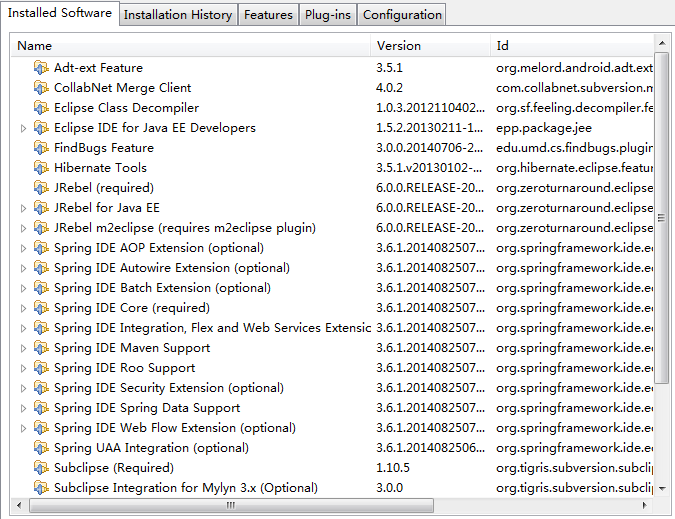675x519 pixels.
Task: Click the Spring IDE Core (required) icon
Action: 41,308
